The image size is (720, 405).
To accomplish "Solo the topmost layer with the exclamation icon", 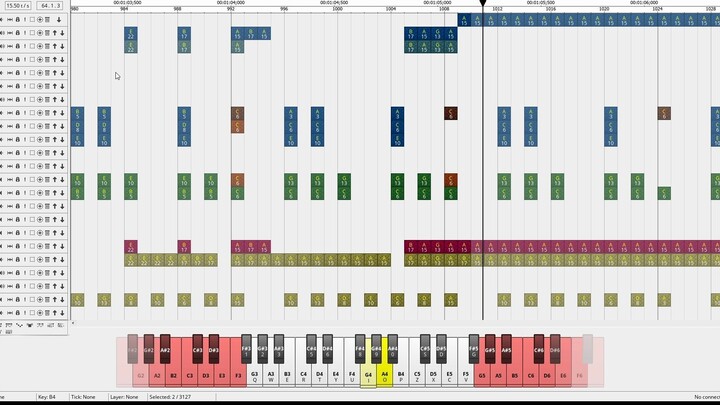I will pos(25,20).
